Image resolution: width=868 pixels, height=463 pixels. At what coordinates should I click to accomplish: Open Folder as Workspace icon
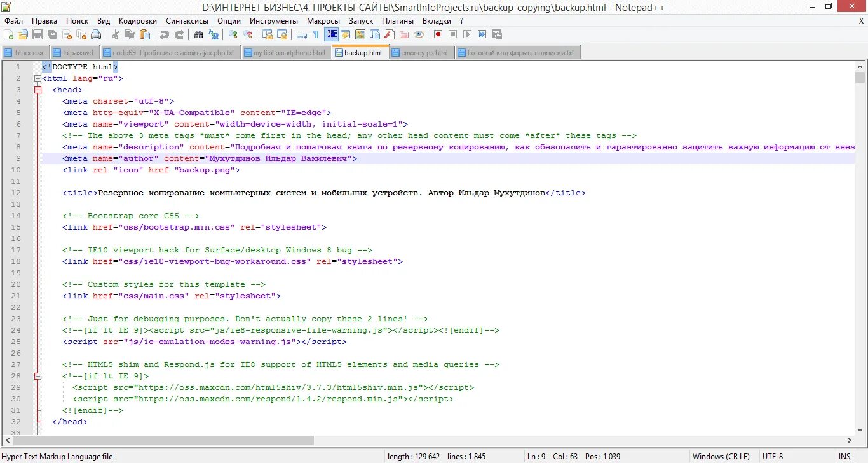tap(404, 34)
